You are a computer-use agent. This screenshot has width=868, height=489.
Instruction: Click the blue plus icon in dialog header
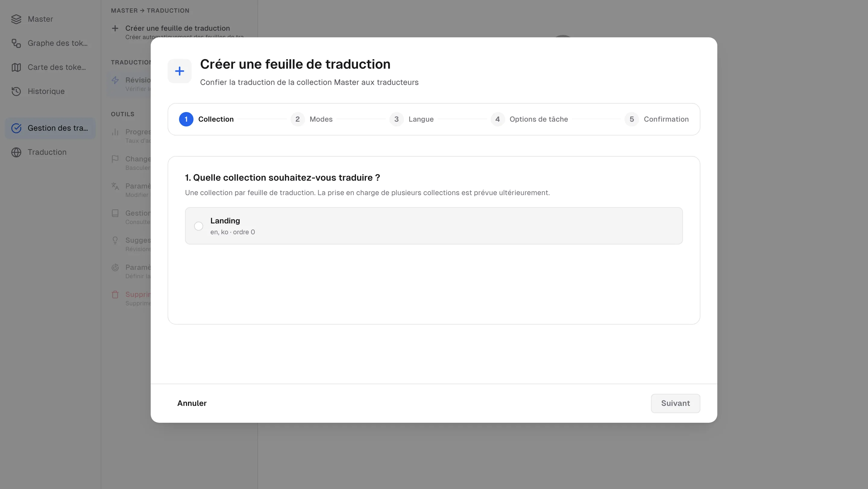(x=180, y=71)
